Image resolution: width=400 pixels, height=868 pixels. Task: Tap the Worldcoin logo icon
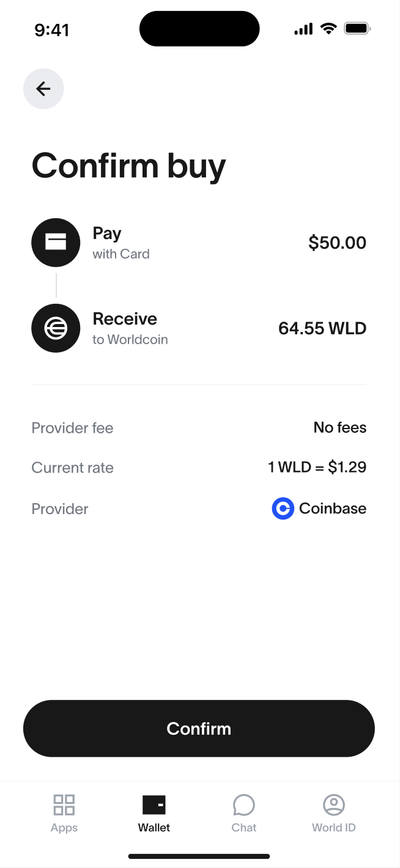(56, 328)
